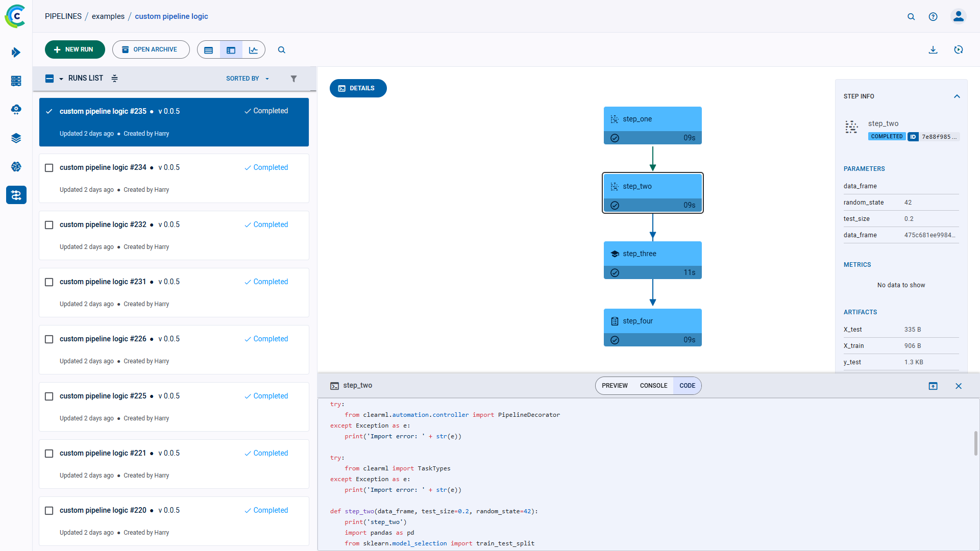Image resolution: width=980 pixels, height=551 pixels.
Task: Switch to the CONSOLE tab
Action: [654, 386]
